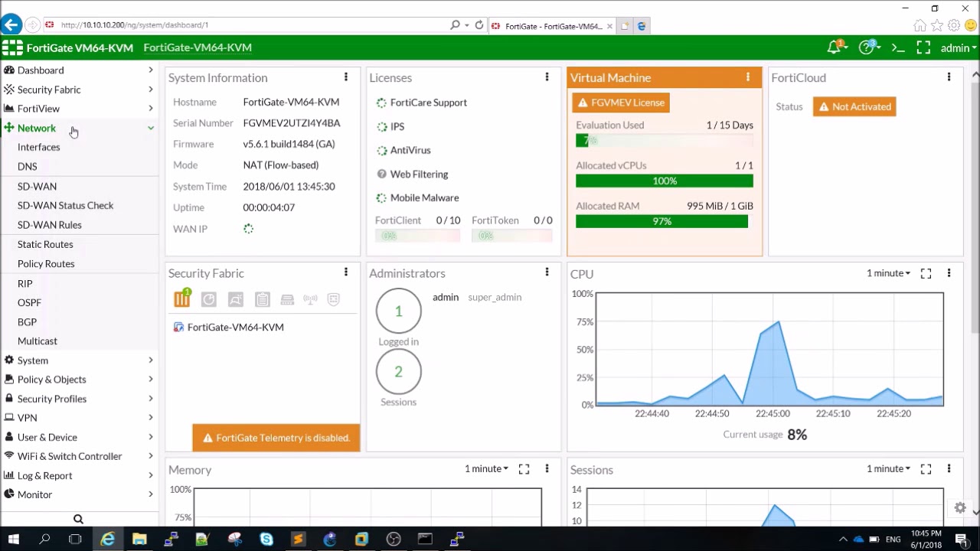Expand the User & Device menu
Image resolution: width=980 pixels, height=551 pixels.
tap(80, 437)
